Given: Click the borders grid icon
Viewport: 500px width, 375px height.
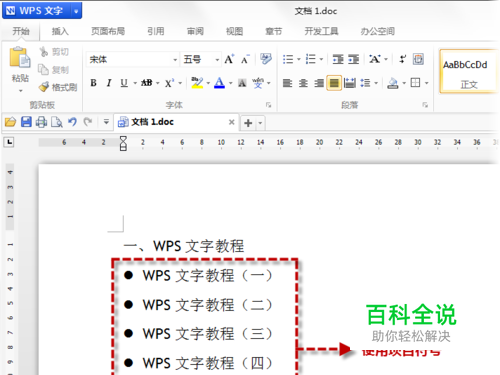Looking at the screenshot, I should [x=415, y=83].
